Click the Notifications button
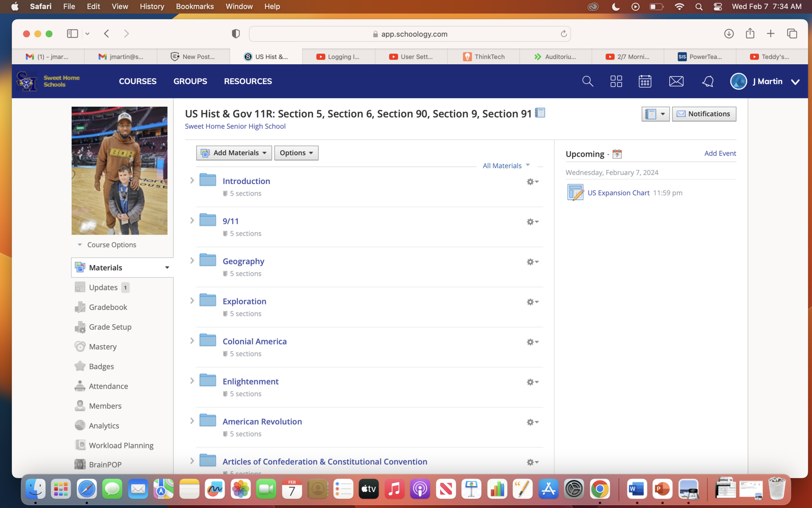The width and height of the screenshot is (812, 508). point(704,114)
